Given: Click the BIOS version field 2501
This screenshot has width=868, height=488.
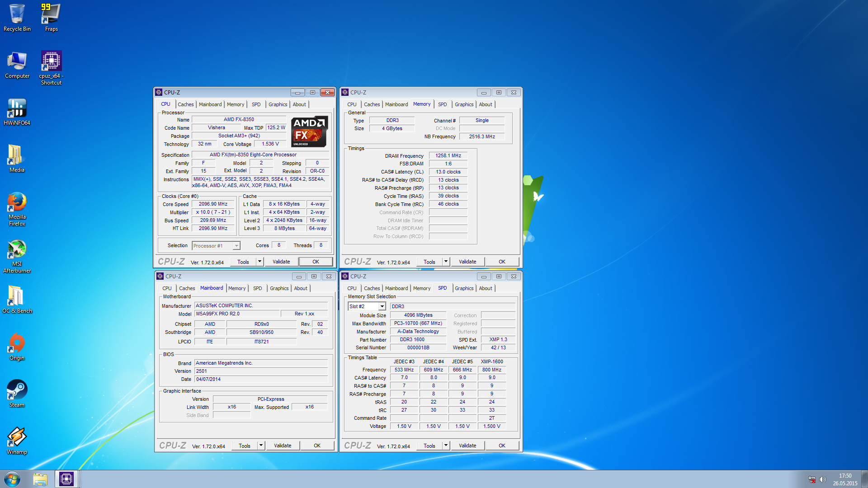Looking at the screenshot, I should tap(261, 371).
